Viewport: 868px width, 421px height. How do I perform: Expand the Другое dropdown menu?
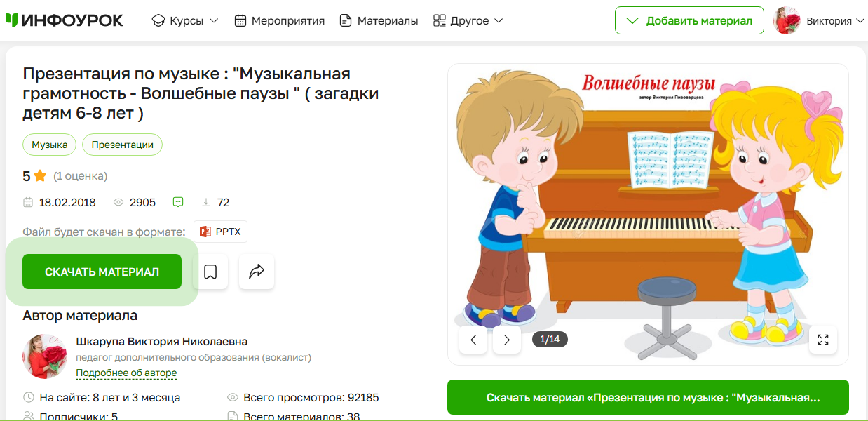coord(468,20)
